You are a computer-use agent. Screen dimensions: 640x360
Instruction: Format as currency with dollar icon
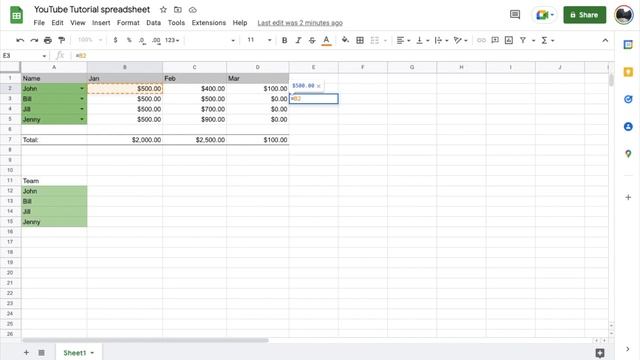(116, 40)
